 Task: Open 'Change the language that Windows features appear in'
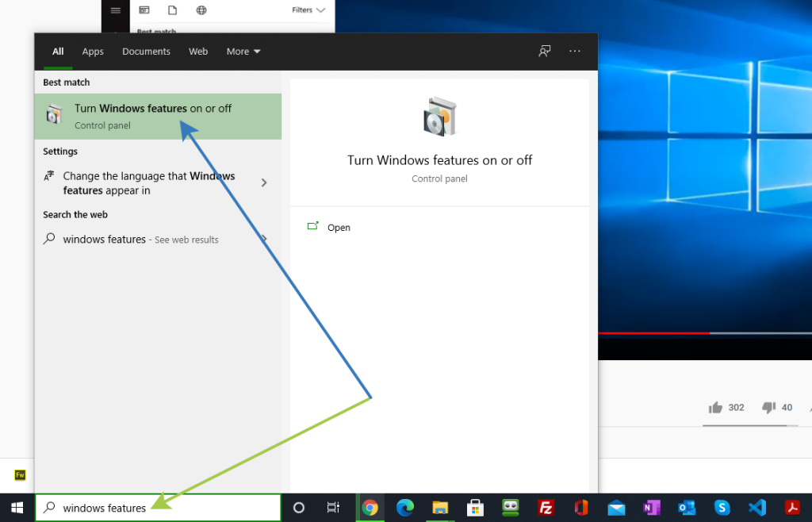pos(149,182)
